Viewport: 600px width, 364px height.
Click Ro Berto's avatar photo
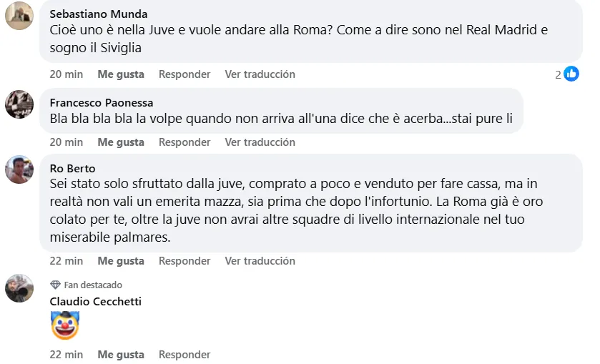[19, 170]
